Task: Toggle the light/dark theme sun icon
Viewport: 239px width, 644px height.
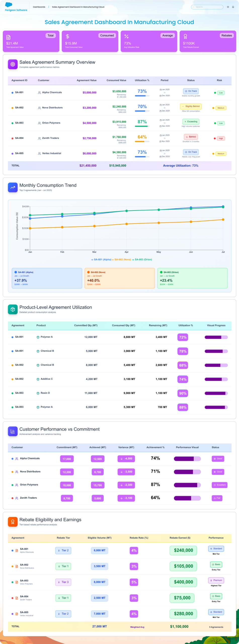Action: (228, 7)
